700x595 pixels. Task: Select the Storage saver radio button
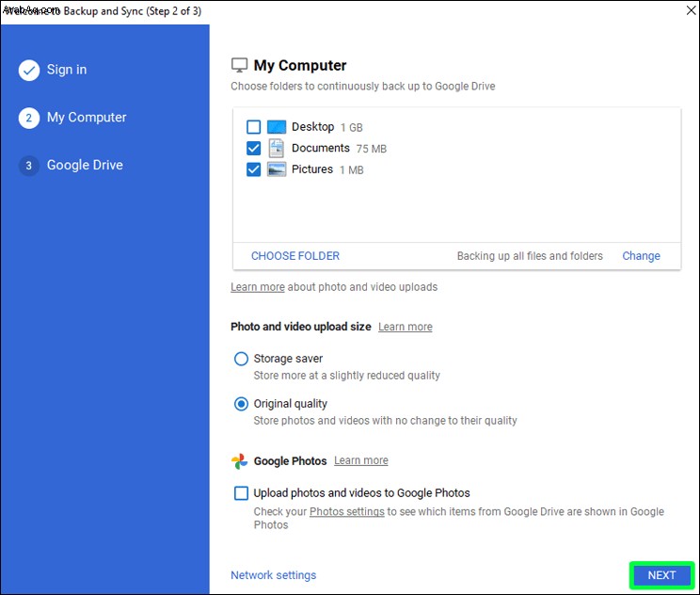[241, 359]
